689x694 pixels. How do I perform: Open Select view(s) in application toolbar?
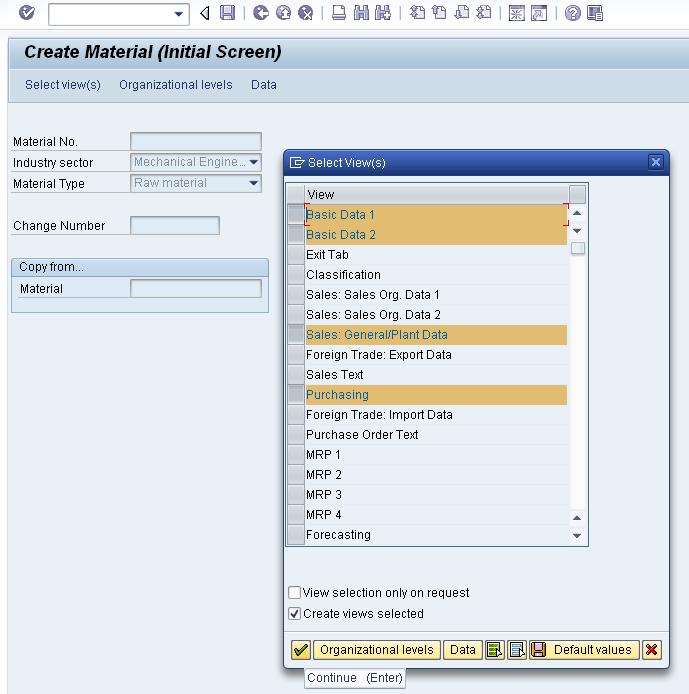coord(63,85)
